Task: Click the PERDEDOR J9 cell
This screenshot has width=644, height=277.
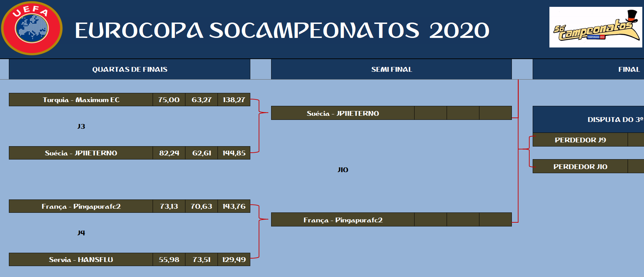Action: click(580, 140)
